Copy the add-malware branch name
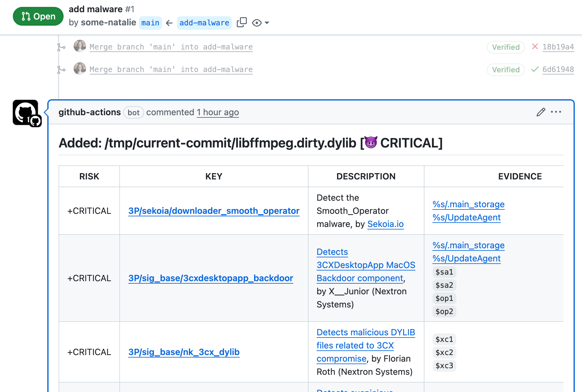 (x=242, y=23)
